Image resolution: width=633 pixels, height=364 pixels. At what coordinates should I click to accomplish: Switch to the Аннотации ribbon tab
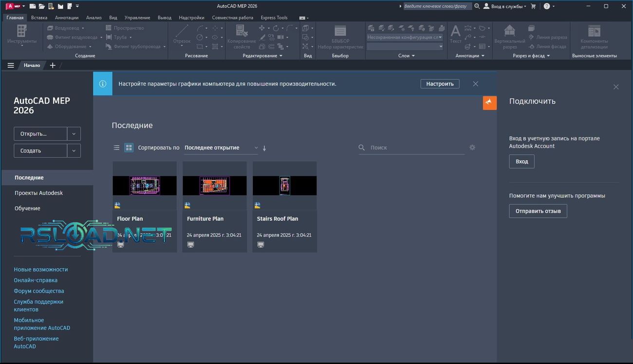click(x=66, y=18)
